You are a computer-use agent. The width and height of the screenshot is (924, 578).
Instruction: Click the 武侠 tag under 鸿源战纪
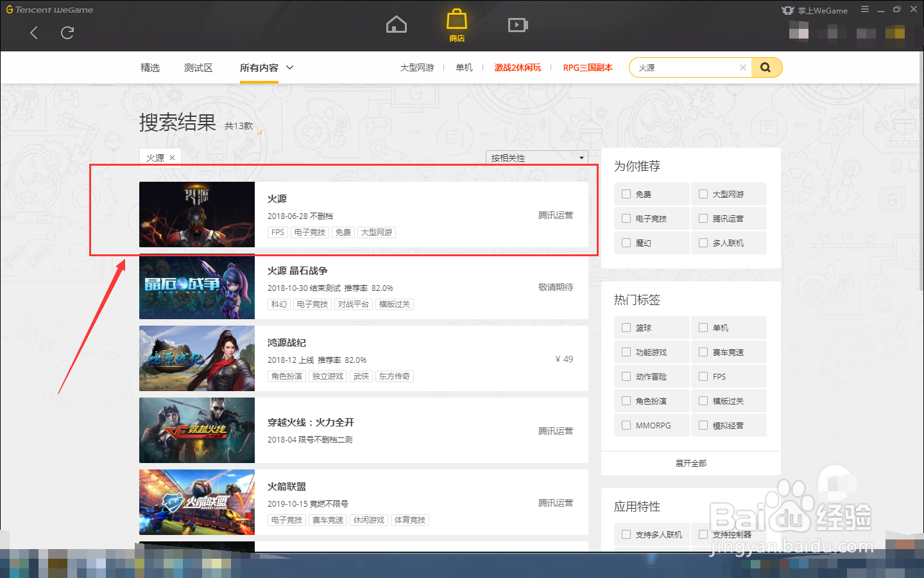361,376
